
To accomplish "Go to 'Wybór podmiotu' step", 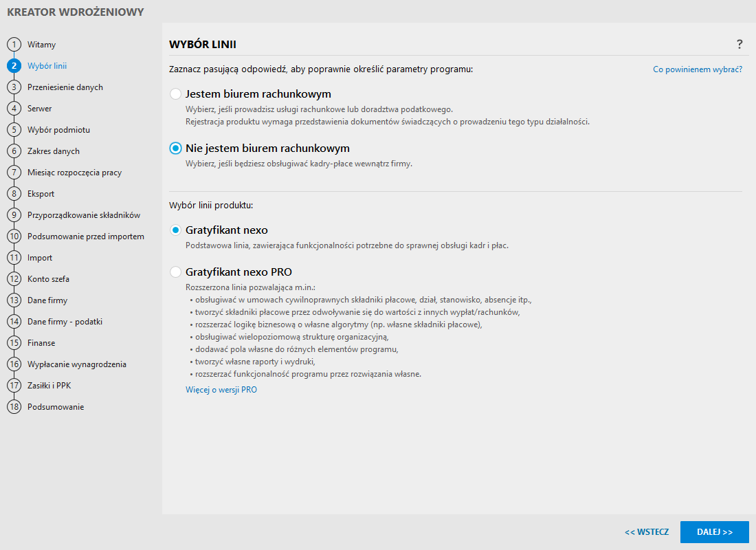I will pyautogui.click(x=58, y=130).
